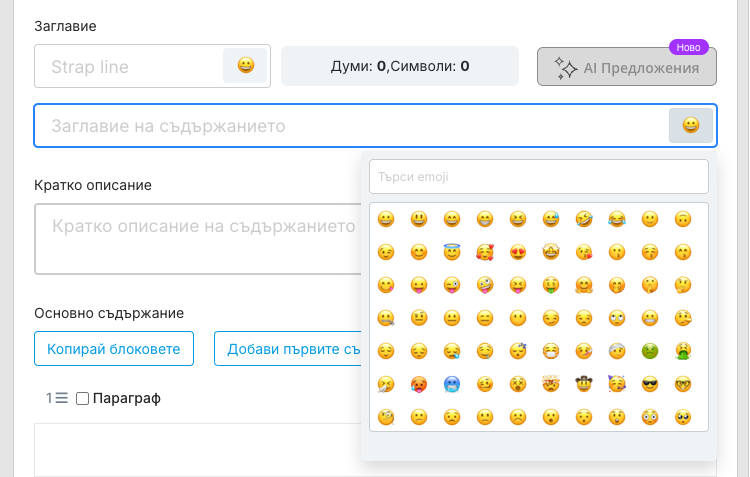Select the upside-down face emoji
Viewport: 750px width, 477px height.
coord(683,219)
